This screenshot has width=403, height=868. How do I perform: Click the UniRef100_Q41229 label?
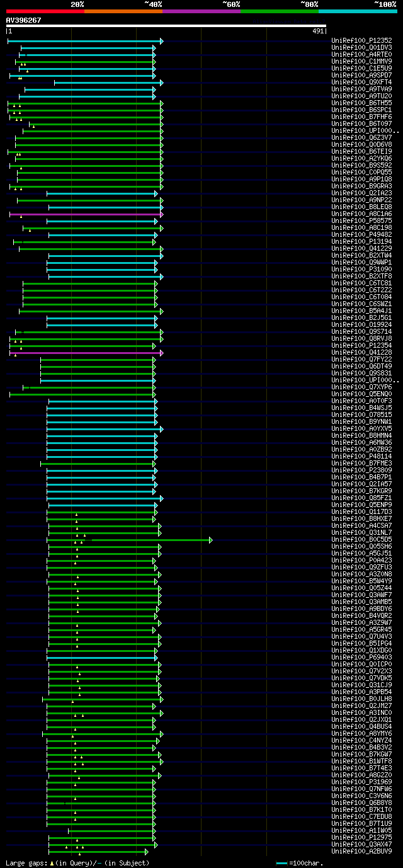(x=361, y=249)
